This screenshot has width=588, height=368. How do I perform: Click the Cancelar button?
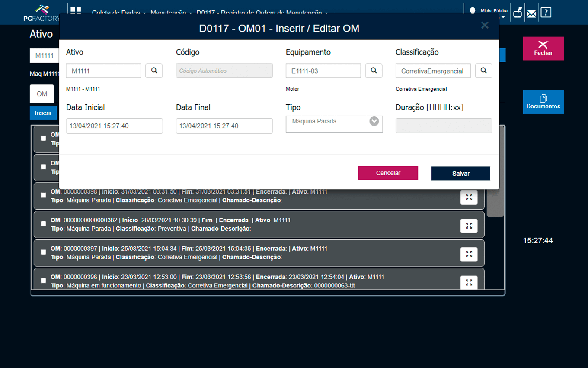click(x=388, y=173)
